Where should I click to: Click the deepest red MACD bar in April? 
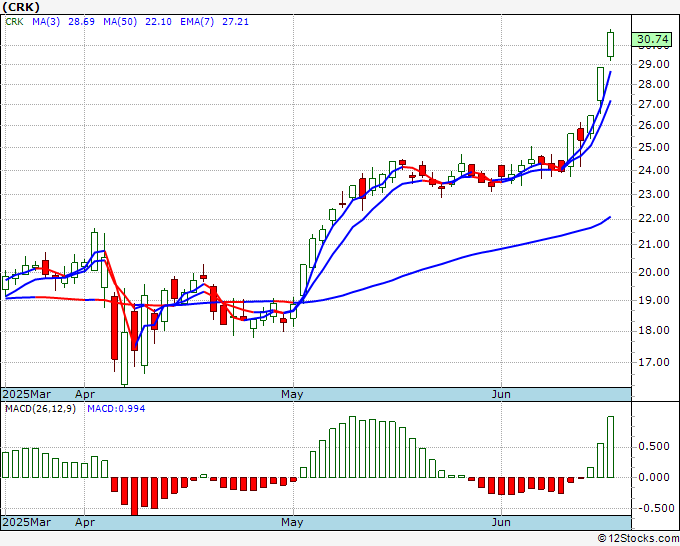(x=134, y=496)
